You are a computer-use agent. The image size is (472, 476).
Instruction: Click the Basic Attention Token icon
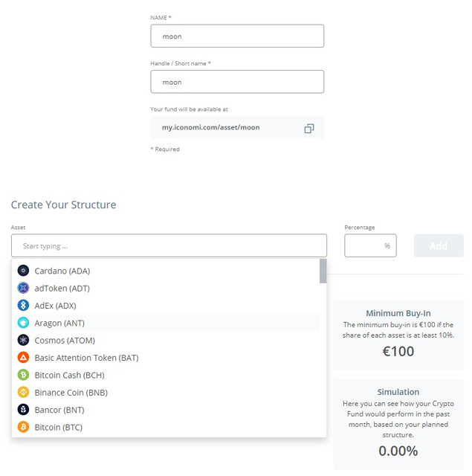(x=23, y=357)
